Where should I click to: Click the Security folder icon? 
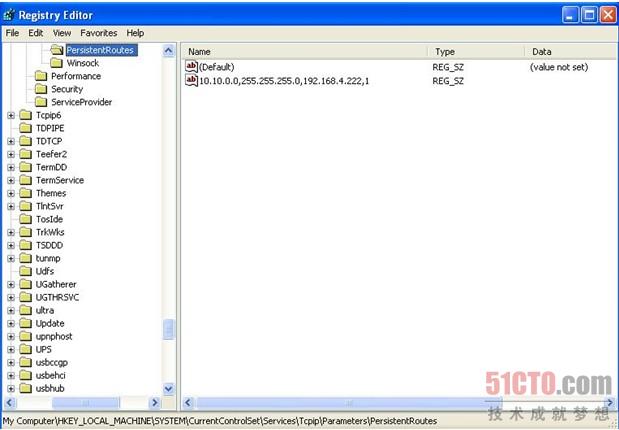click(x=41, y=89)
